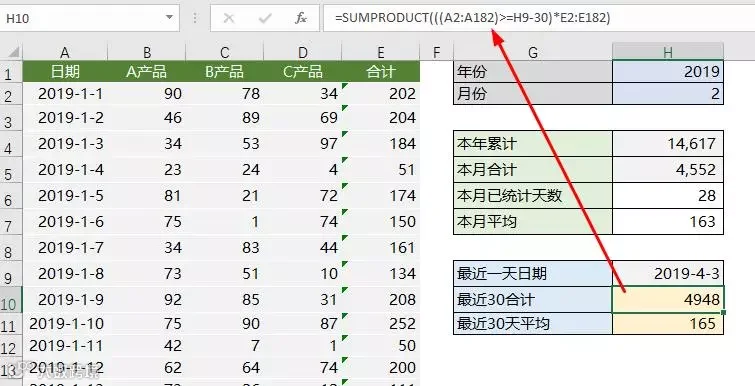Screen dimensions: 755x386
Task: Open the Insert Function fx button
Action: click(x=301, y=18)
